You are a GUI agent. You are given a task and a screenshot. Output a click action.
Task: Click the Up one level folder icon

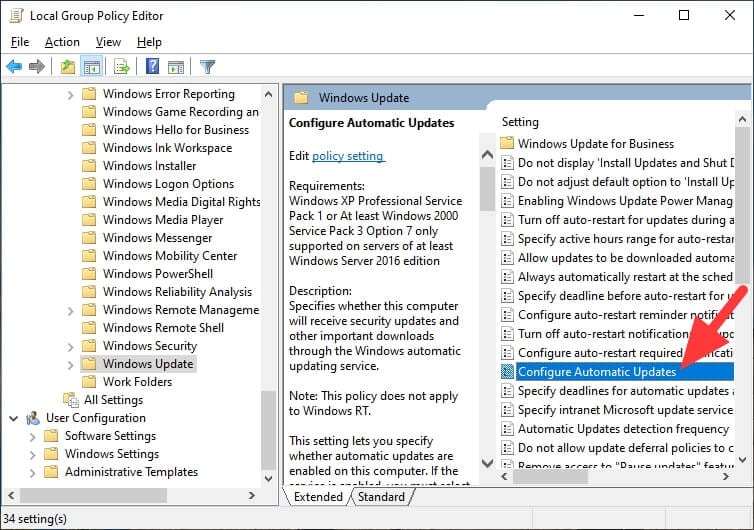coord(67,66)
